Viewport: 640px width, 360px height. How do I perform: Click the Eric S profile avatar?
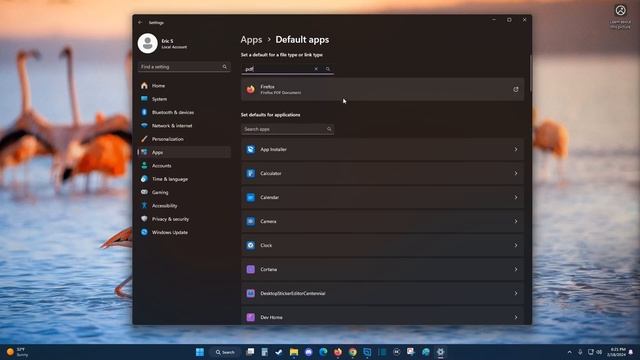[x=147, y=43]
